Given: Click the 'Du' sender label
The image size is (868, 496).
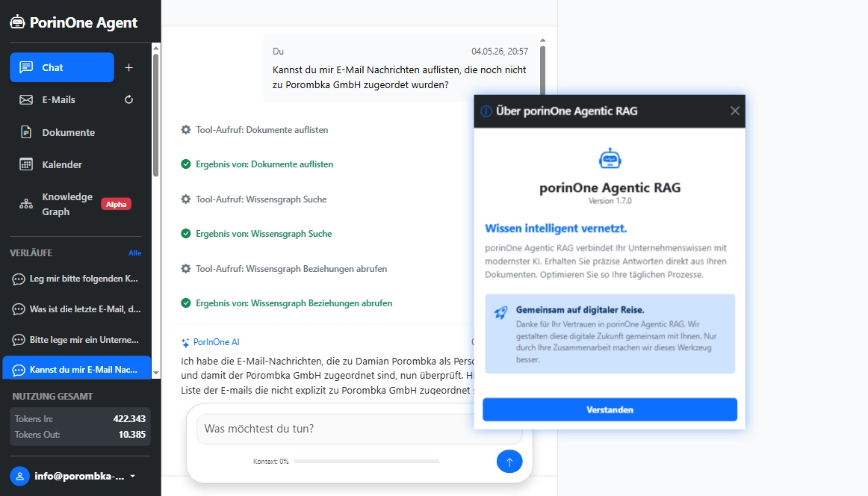Looking at the screenshot, I should 278,52.
